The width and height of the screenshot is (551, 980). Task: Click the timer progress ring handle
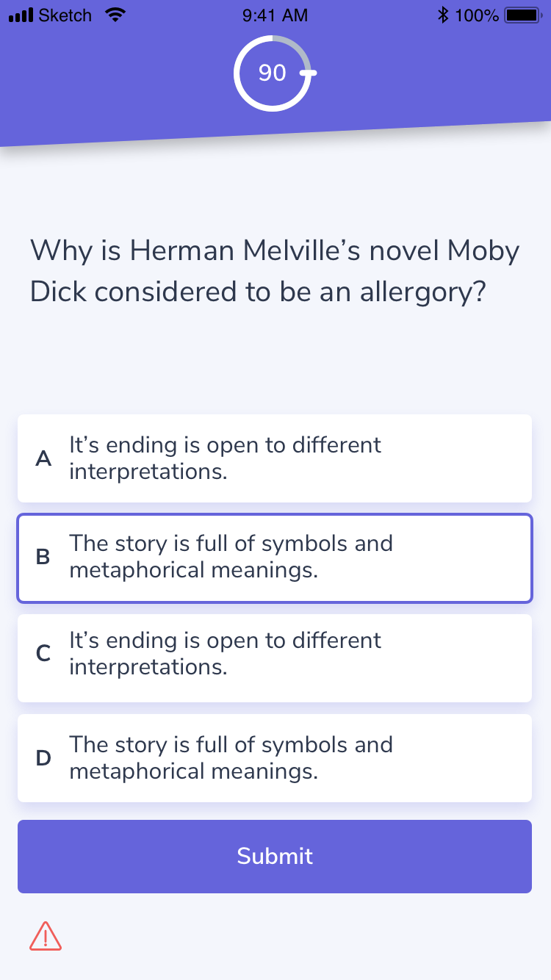click(309, 73)
